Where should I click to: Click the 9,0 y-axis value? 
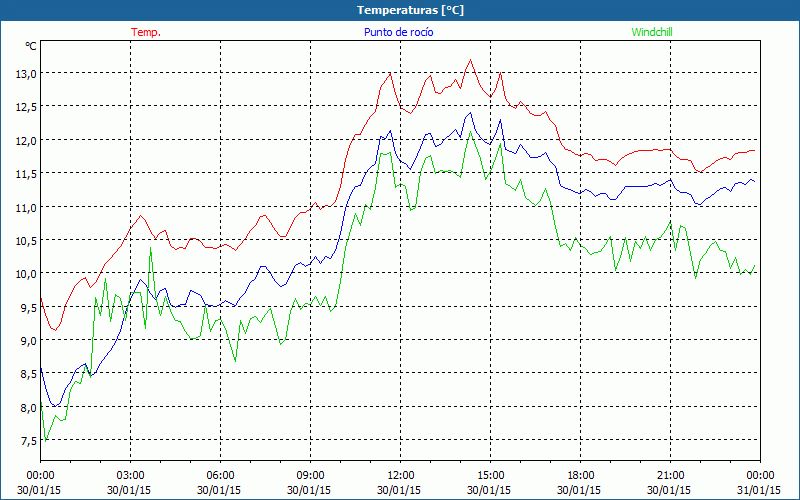[29, 340]
